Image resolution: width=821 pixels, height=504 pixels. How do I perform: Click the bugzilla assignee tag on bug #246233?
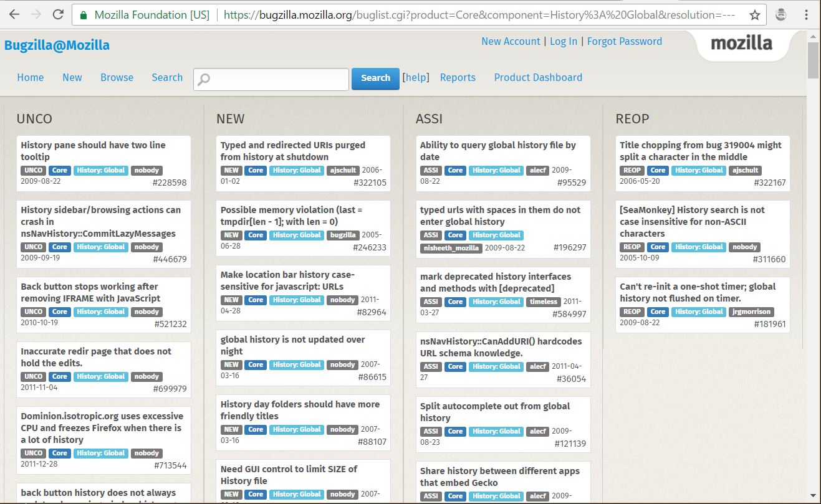(343, 235)
